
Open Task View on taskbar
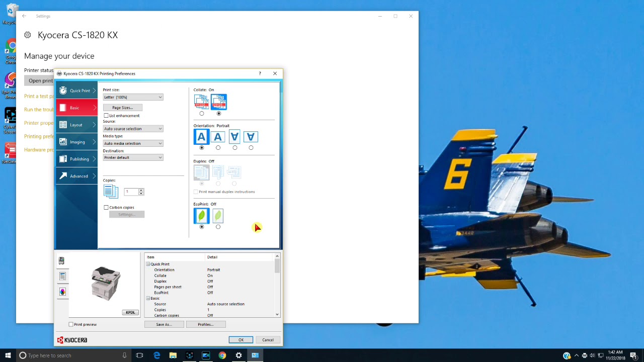pyautogui.click(x=139, y=355)
